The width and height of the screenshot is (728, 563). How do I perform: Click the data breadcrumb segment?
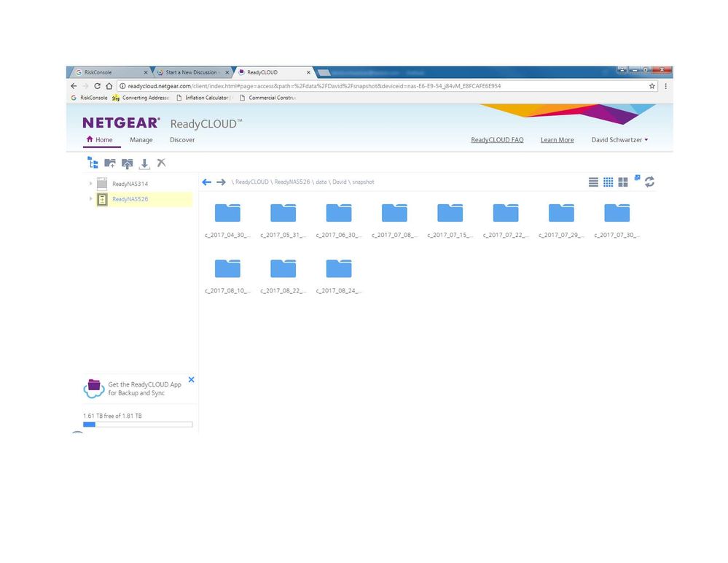[321, 182]
